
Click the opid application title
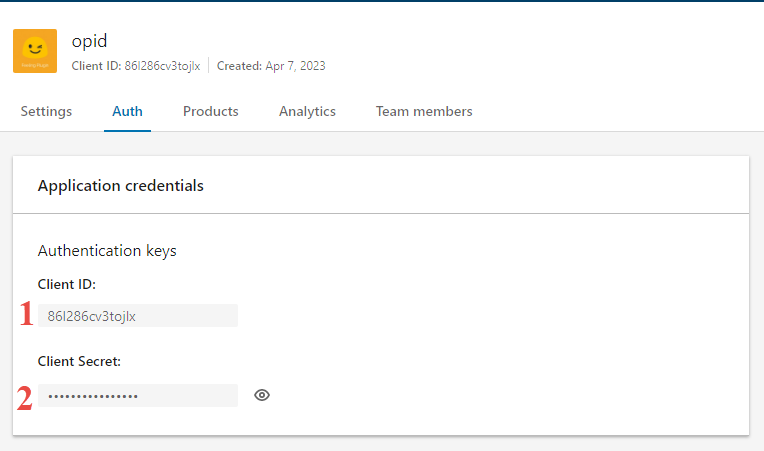pyautogui.click(x=89, y=41)
